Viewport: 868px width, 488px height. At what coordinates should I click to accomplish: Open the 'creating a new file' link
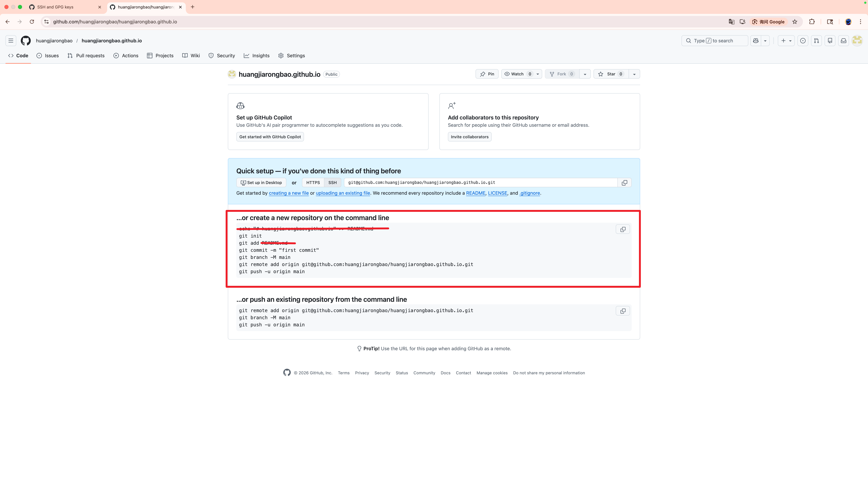pos(289,193)
